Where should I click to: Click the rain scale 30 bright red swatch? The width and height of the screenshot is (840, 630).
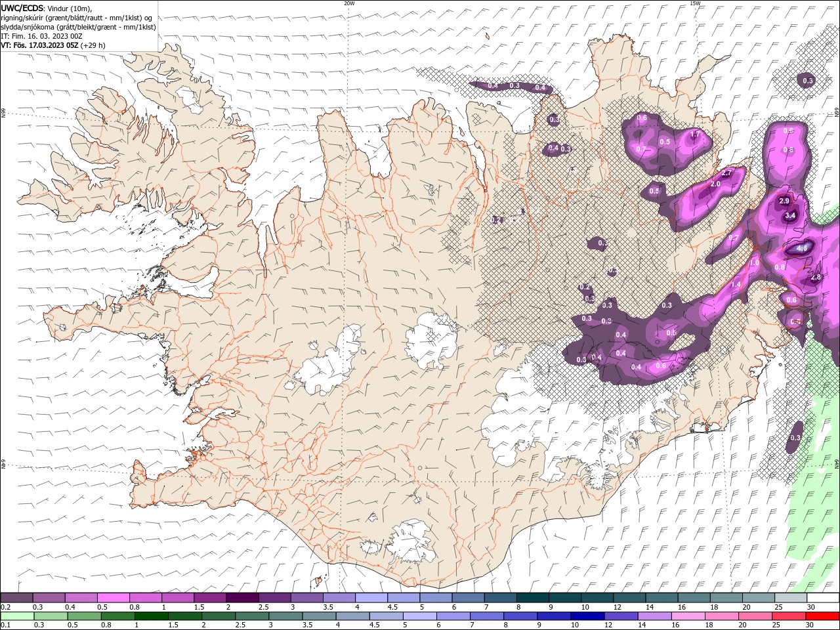coord(822,616)
